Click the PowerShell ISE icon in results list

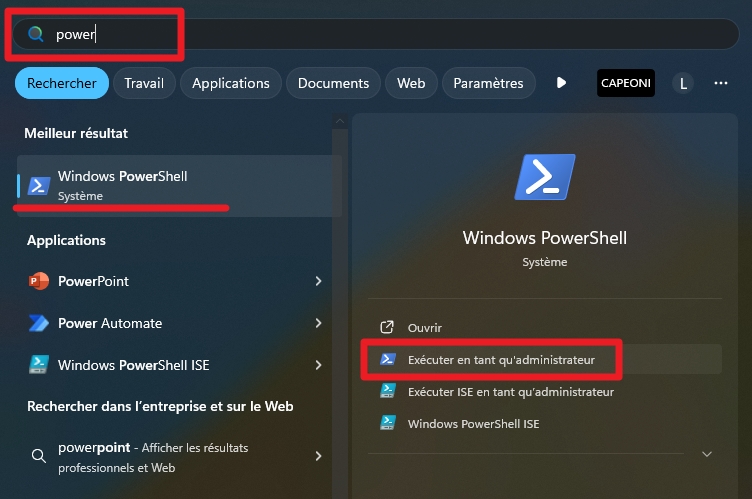39,365
